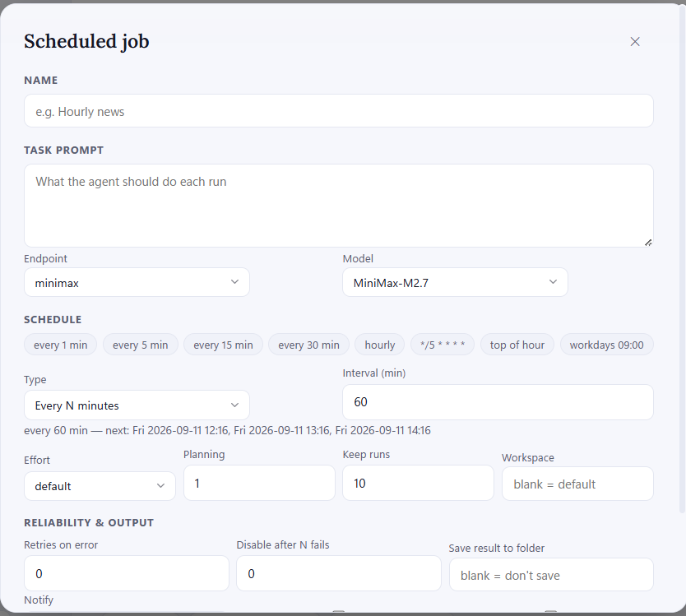
Task: Click the Planning number field
Action: click(x=259, y=483)
